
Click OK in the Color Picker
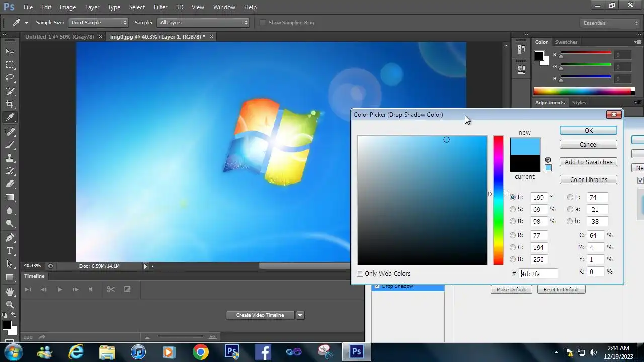click(x=589, y=130)
